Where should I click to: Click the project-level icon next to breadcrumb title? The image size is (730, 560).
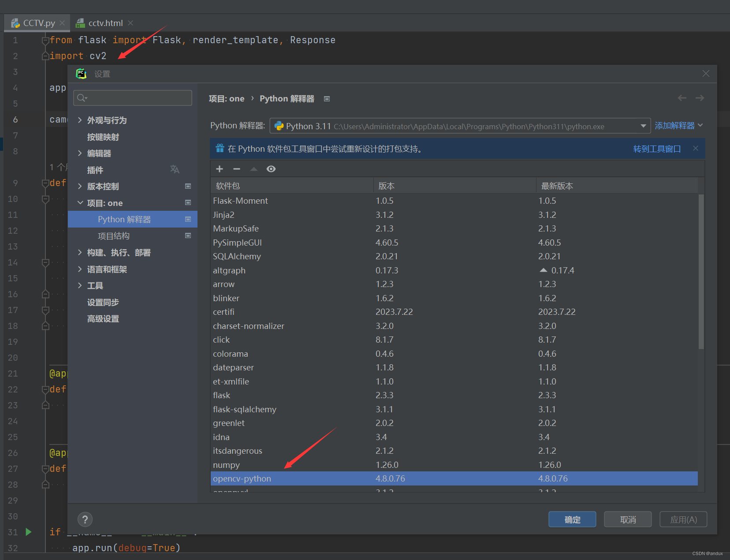pos(327,99)
